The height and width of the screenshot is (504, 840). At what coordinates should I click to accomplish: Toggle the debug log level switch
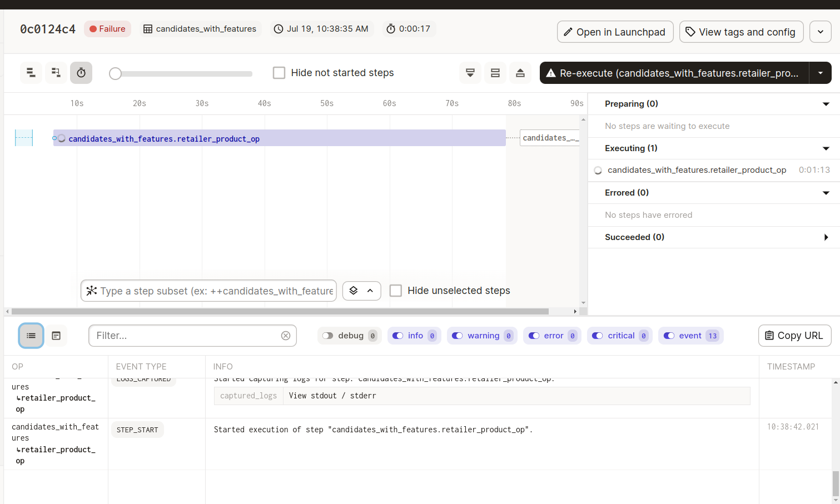(327, 336)
